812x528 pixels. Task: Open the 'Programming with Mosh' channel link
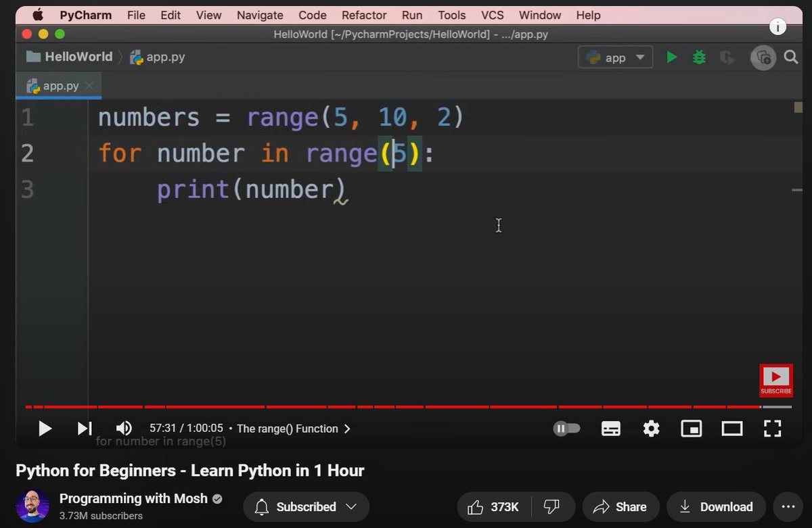click(x=133, y=499)
